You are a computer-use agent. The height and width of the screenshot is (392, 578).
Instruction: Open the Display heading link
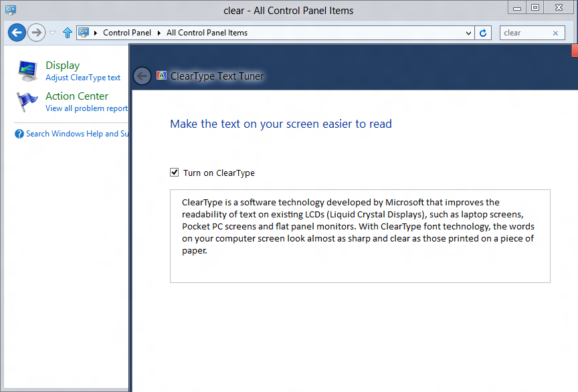coord(63,66)
